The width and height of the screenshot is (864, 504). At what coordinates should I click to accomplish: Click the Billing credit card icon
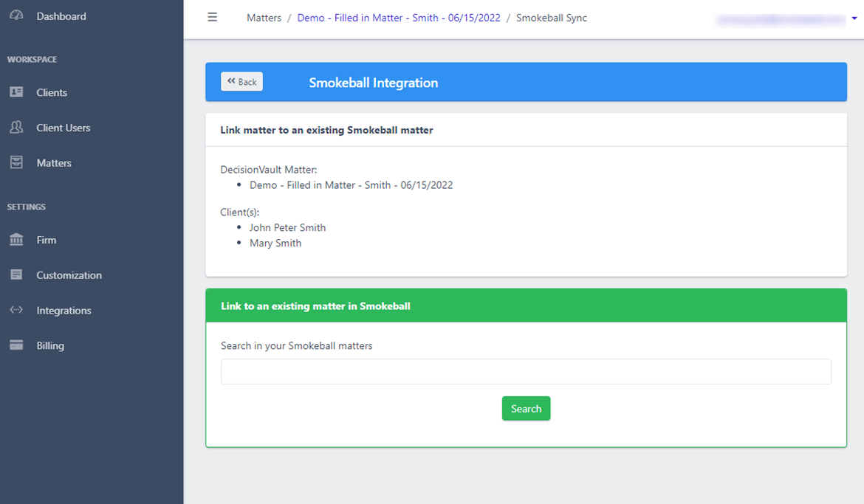click(16, 345)
